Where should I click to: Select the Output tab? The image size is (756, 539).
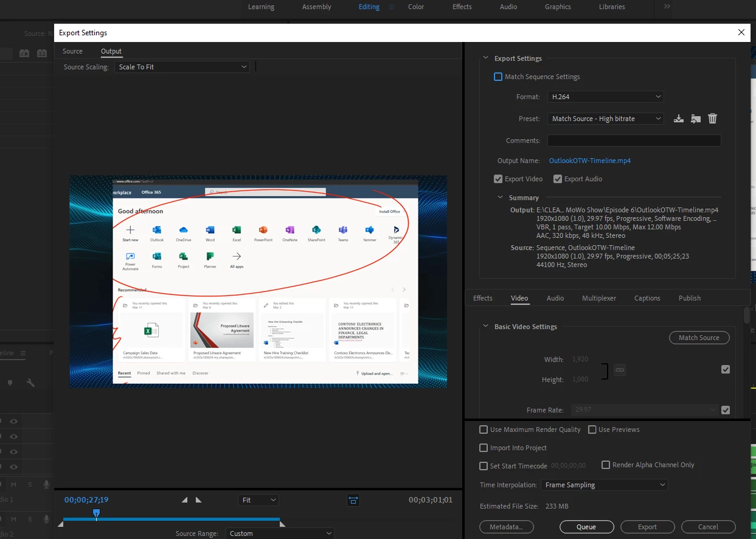coord(111,51)
